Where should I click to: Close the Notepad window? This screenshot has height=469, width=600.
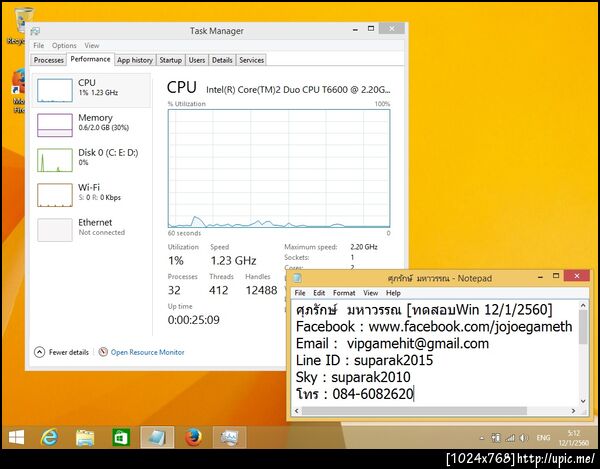(577, 275)
